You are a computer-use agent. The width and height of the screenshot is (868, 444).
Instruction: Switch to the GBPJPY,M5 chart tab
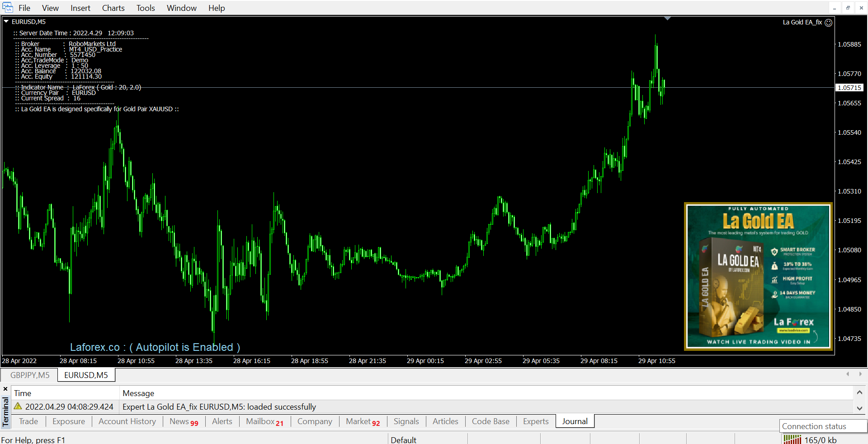(30, 375)
